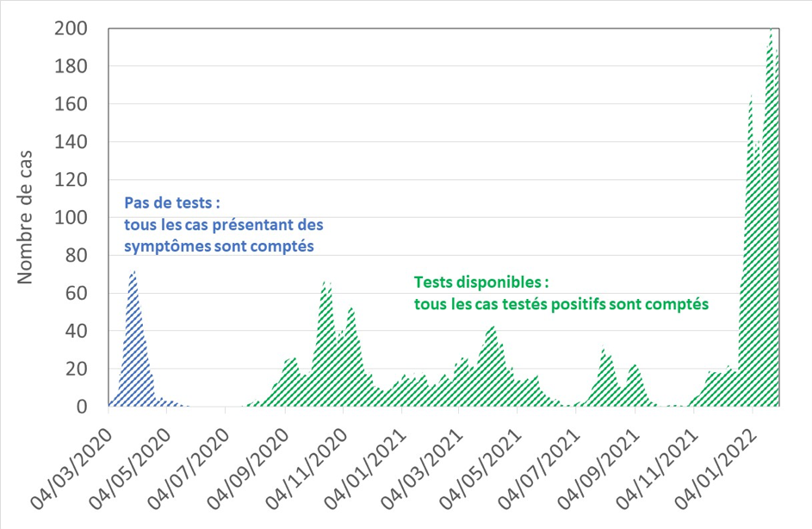Click the 200 label on the y-axis
Viewport: 812px width, 529px height.
pyautogui.click(x=71, y=29)
